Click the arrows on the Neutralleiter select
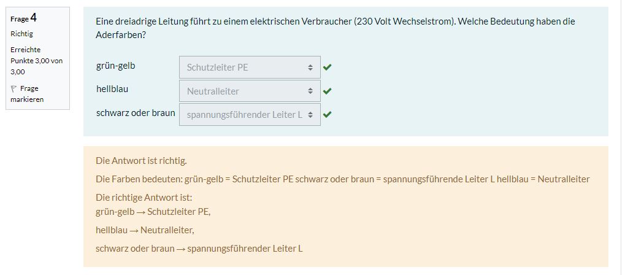The width and height of the screenshot is (644, 275). click(x=310, y=91)
